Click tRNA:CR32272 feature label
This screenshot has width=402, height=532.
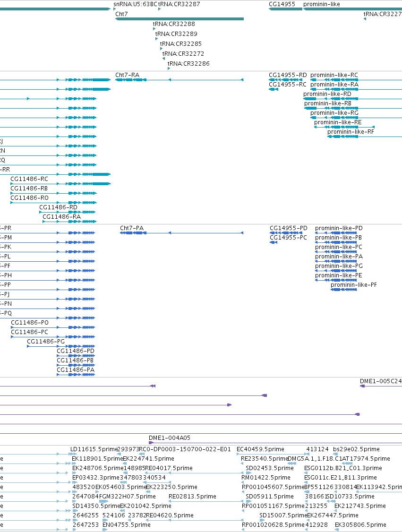(x=183, y=53)
